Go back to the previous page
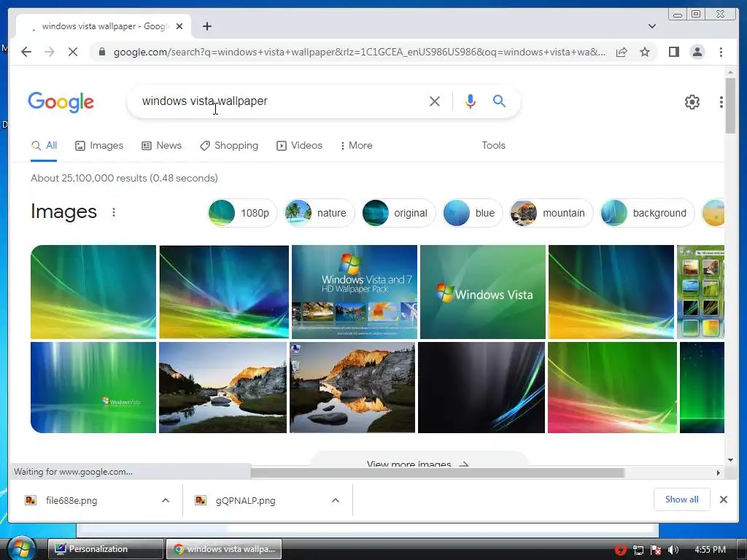The image size is (747, 560). tap(26, 52)
